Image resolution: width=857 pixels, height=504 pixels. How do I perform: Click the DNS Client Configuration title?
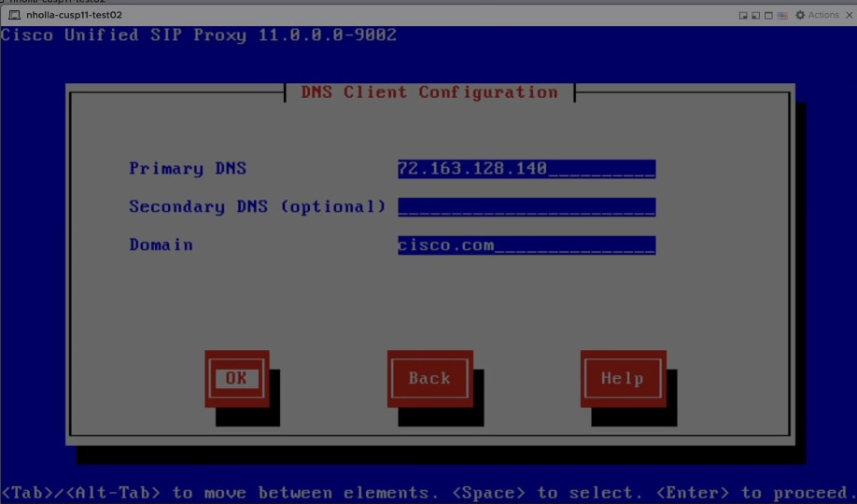429,92
